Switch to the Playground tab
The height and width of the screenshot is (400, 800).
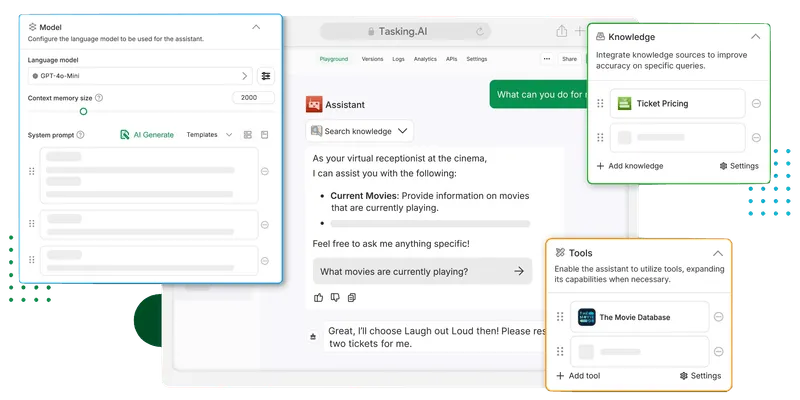click(334, 59)
